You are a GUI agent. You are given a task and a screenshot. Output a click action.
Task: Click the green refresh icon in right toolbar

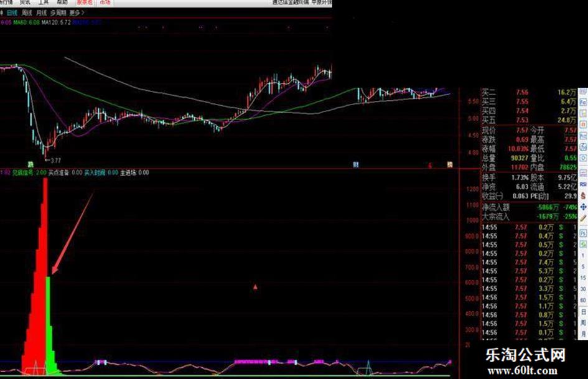[x=583, y=245]
